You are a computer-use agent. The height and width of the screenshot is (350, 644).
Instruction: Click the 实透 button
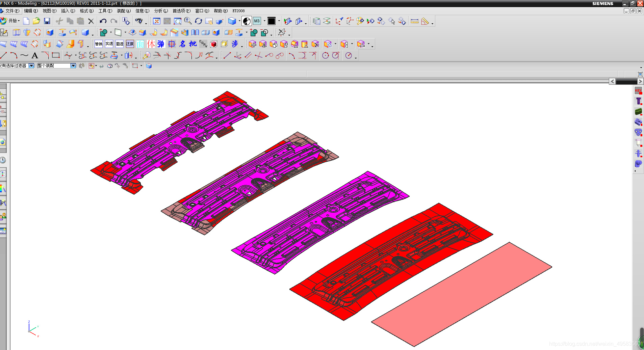tap(109, 44)
